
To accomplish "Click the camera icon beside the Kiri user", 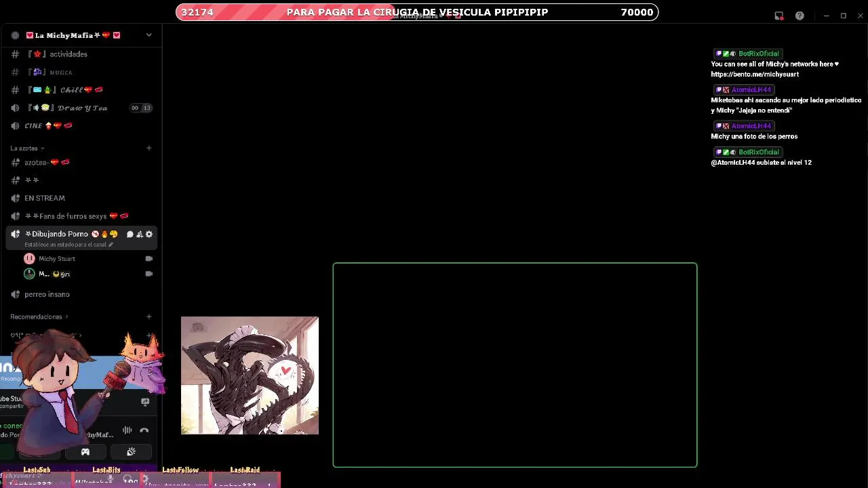I will (149, 274).
